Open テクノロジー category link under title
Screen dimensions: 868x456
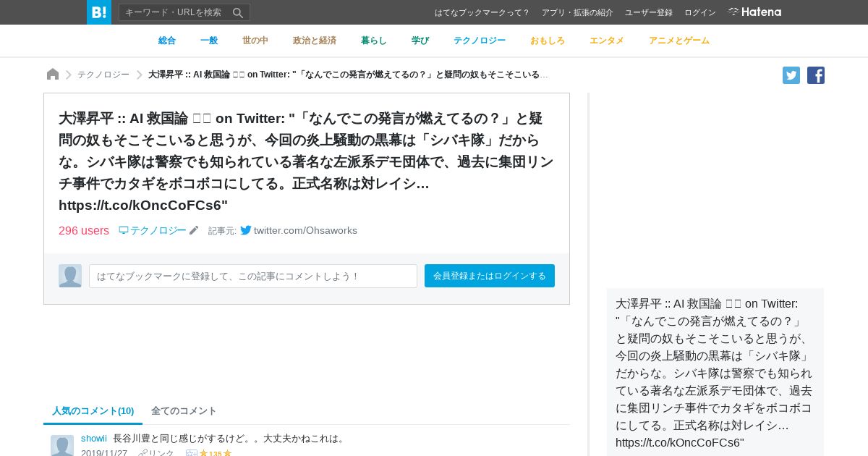153,230
